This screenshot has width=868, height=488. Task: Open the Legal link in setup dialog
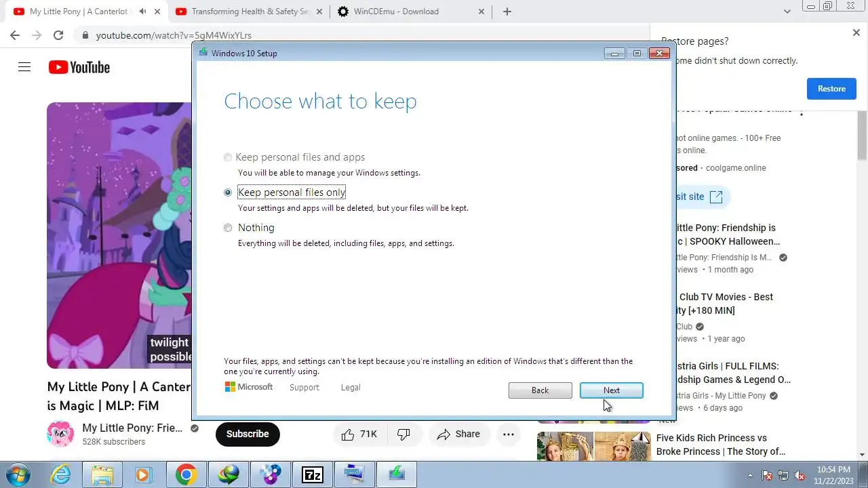(351, 388)
